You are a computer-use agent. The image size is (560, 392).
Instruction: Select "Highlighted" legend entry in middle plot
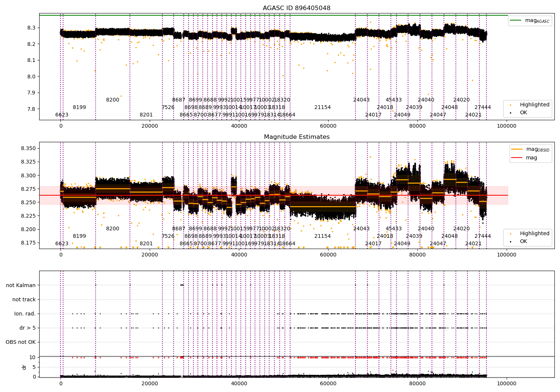(x=534, y=233)
